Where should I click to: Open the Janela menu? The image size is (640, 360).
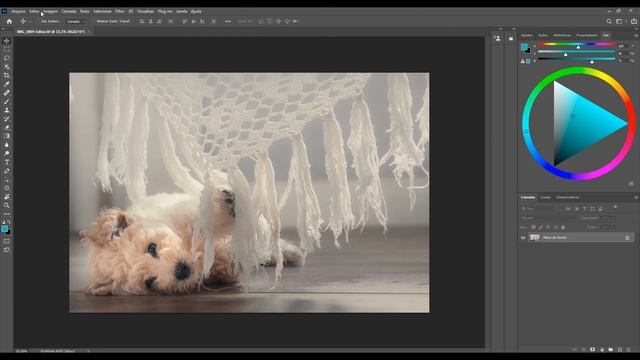182,11
